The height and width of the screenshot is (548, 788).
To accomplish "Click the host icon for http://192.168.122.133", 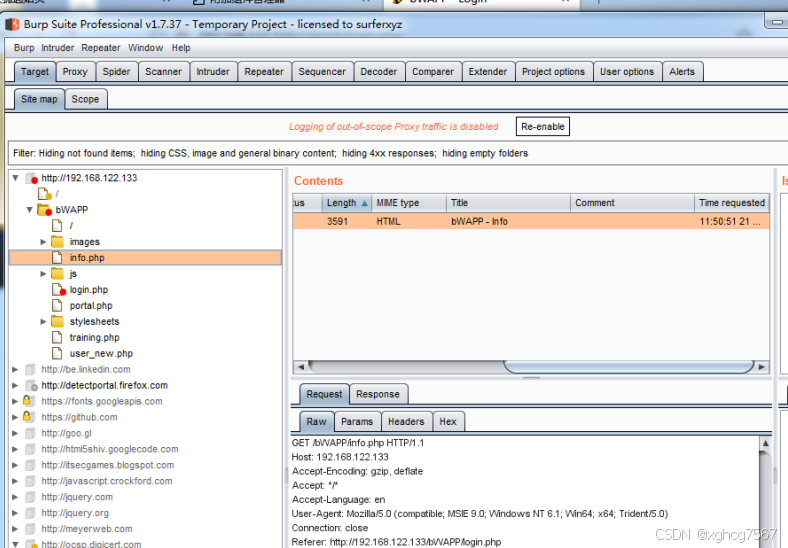I will coord(31,178).
